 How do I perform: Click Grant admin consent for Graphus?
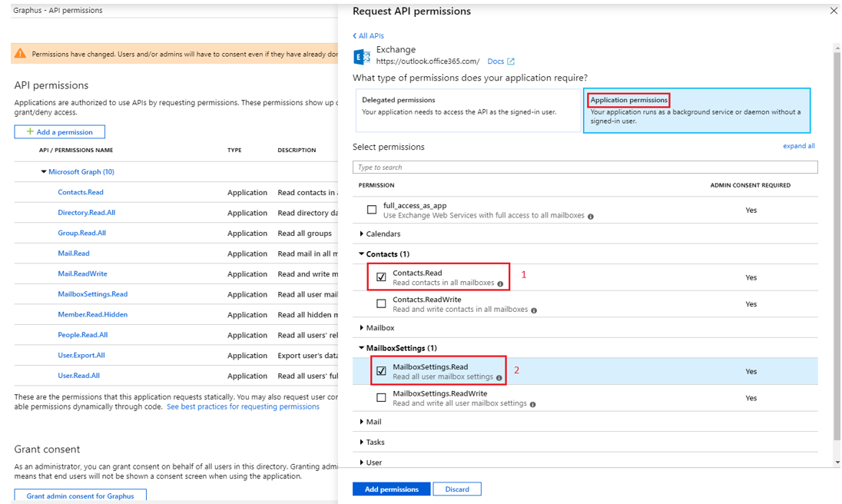(80, 496)
